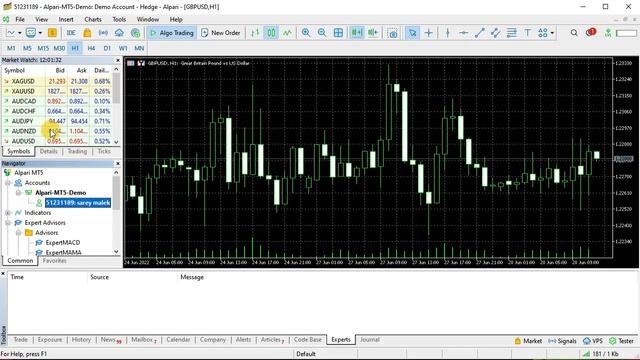Select the M1 timeframe
The image size is (640, 360).
click(x=11, y=48)
